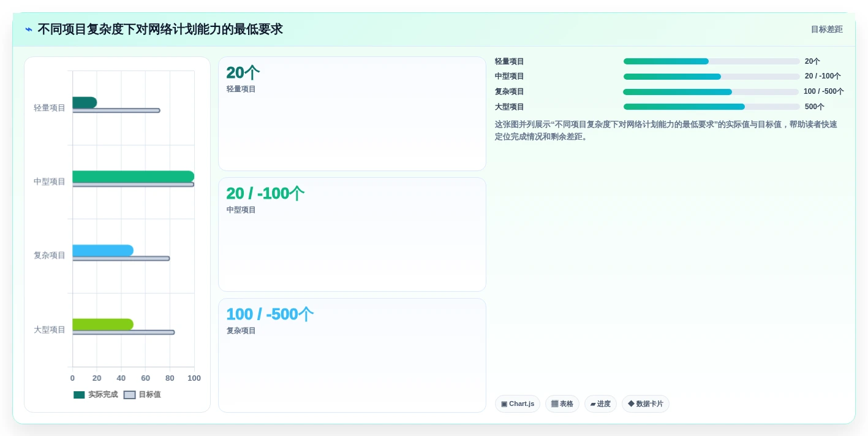Viewport: 868px width, 436px height.
Task: Click the 复杂项目 blue actual bar
Action: coord(103,250)
